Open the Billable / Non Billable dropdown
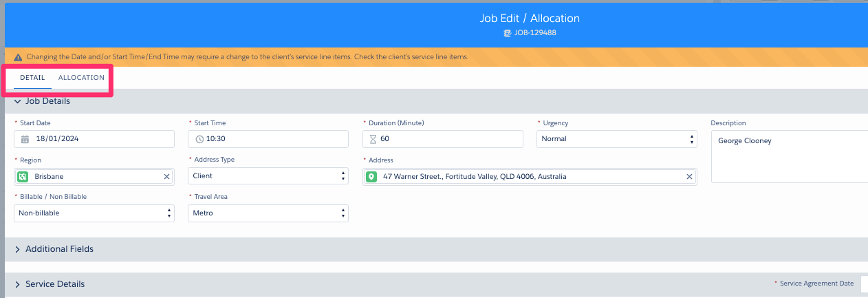 94,213
